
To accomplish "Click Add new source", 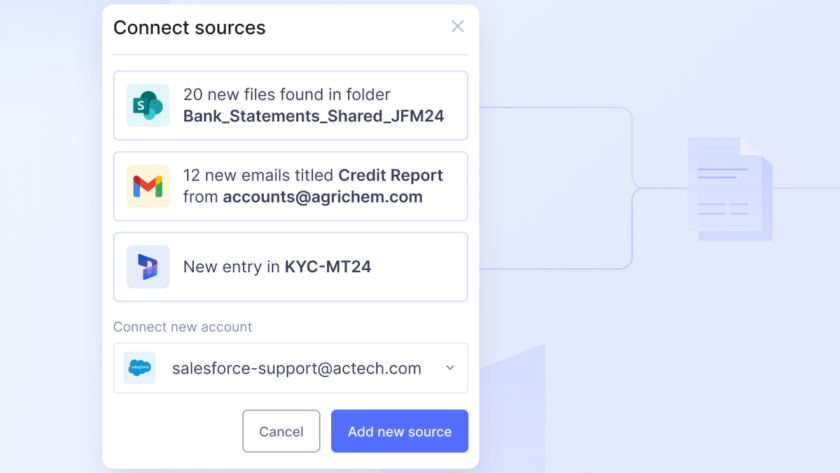I will [399, 431].
